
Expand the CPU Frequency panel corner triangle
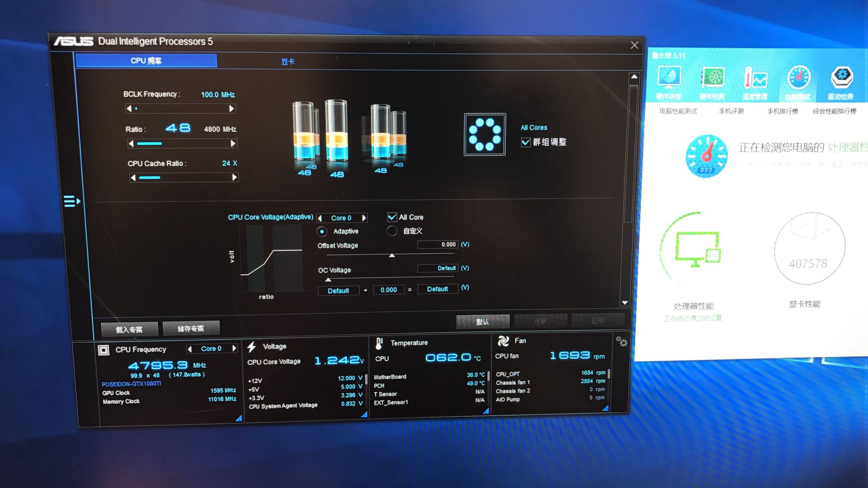[x=238, y=418]
